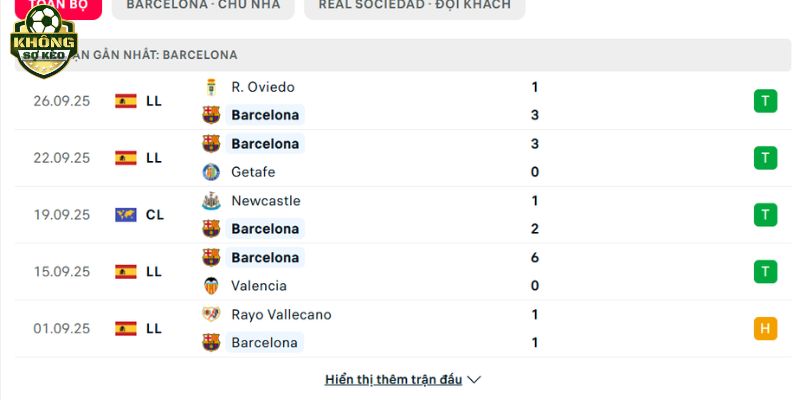Open the Newcastle vs Barcelona match row

tap(403, 215)
